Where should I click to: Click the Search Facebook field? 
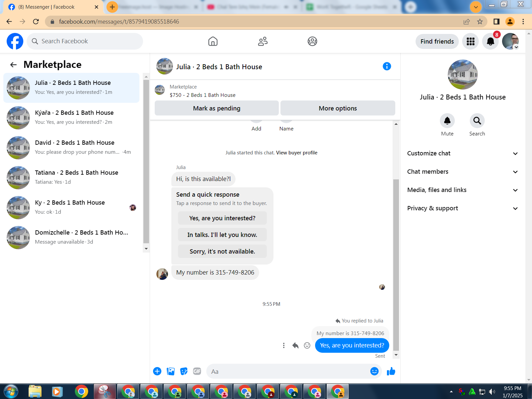[85, 41]
